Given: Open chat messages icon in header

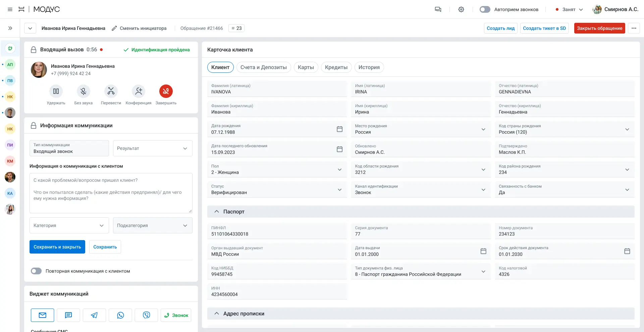Looking at the screenshot, I should (438, 9).
